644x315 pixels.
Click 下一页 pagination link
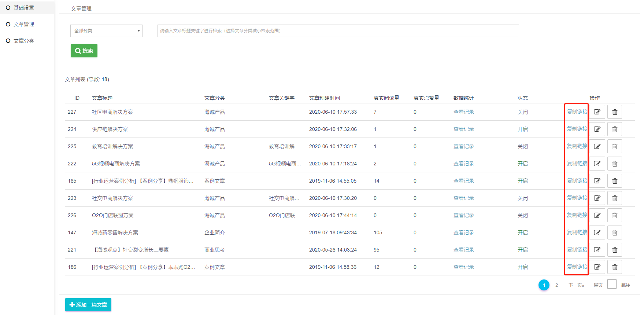tap(576, 285)
